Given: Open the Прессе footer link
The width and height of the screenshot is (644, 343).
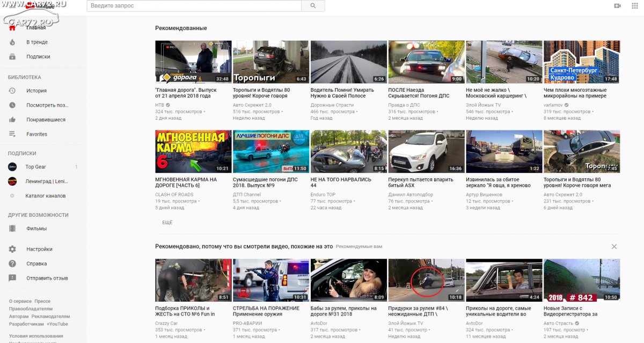Looking at the screenshot, I should [x=42, y=302].
